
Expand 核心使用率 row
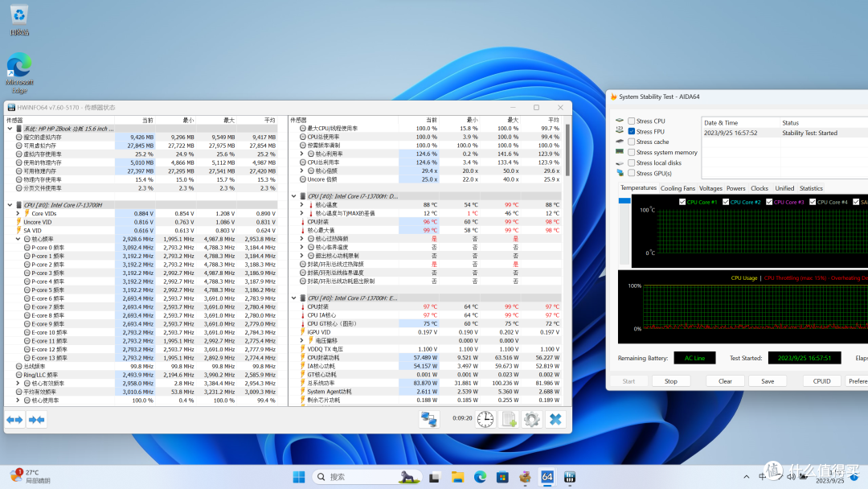[x=18, y=400]
